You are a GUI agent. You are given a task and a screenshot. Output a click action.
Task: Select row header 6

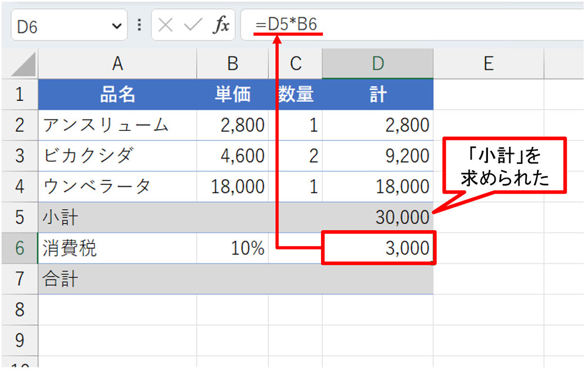point(19,248)
